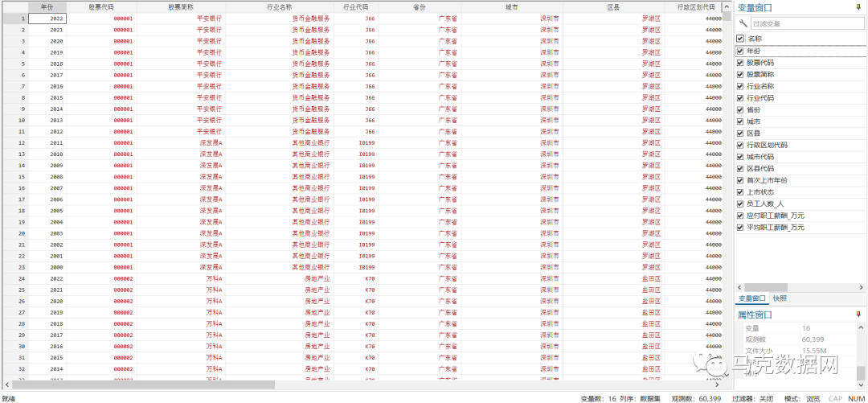The height and width of the screenshot is (403, 868).
Task: Click the I0199 industry code in row 20
Action: click(x=355, y=233)
